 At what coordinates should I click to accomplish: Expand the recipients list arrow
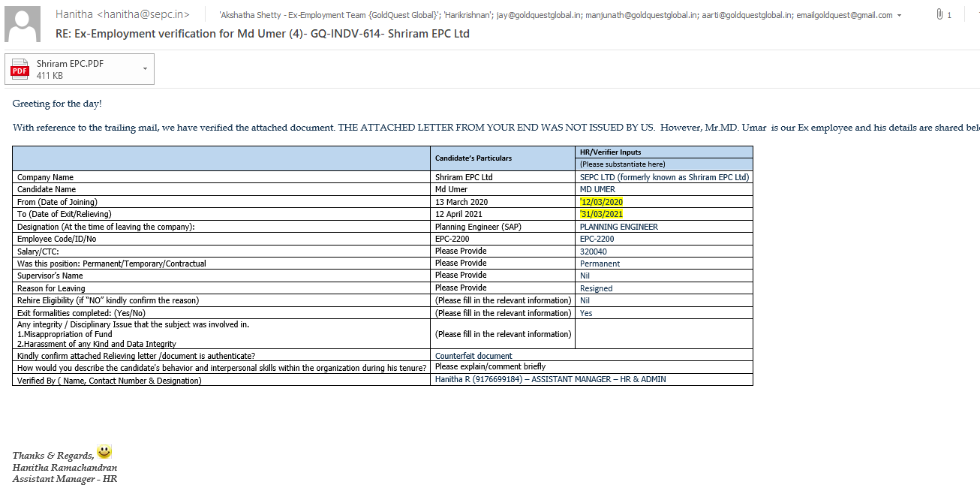tap(899, 15)
